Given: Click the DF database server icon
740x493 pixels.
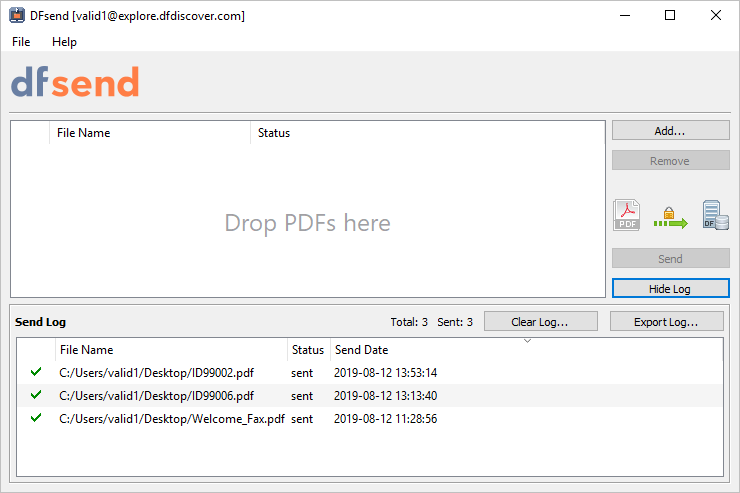Looking at the screenshot, I should tap(715, 215).
